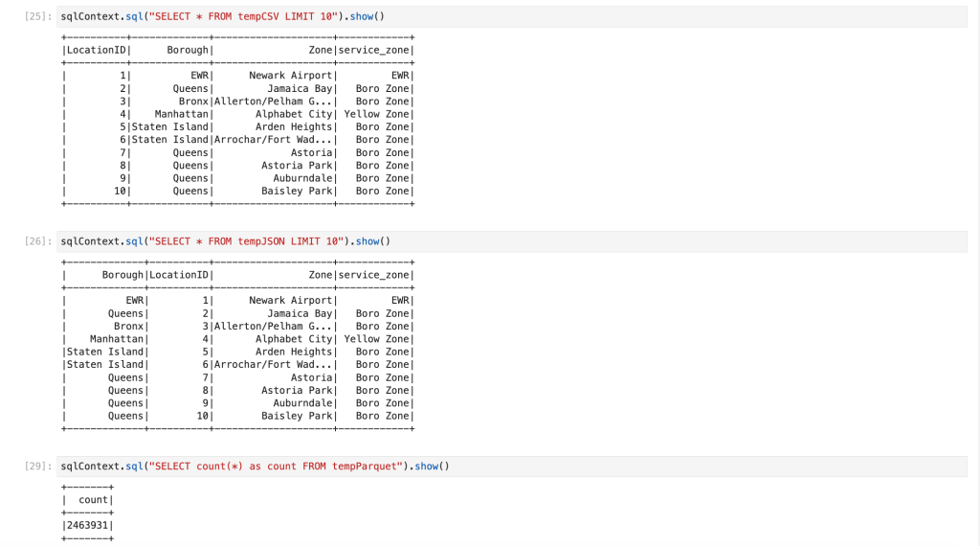Select the cell prompt numbered 25

pos(38,17)
